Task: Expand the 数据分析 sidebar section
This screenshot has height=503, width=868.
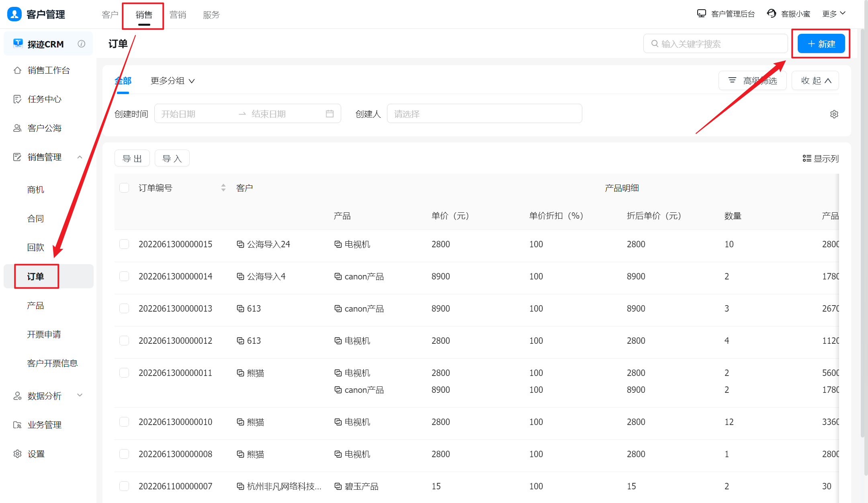Action: coord(80,395)
